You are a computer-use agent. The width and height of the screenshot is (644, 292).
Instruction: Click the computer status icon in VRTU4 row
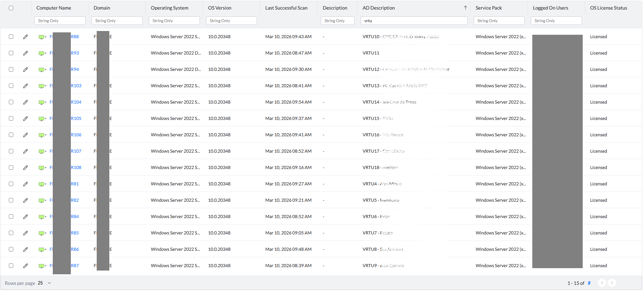coord(41,184)
